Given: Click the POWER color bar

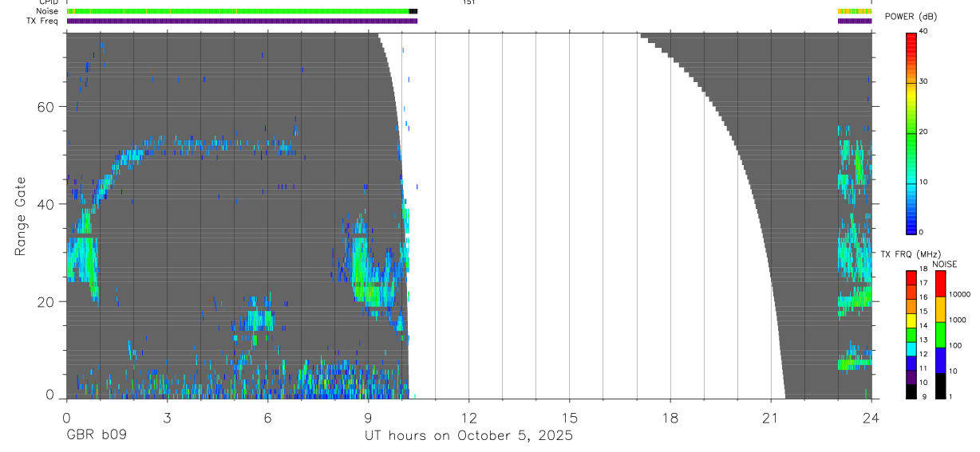Looking at the screenshot, I should pos(911,132).
